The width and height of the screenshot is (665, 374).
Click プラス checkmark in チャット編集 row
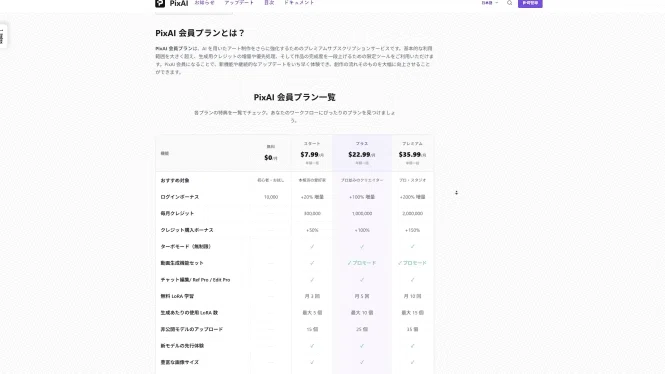pyautogui.click(x=362, y=280)
